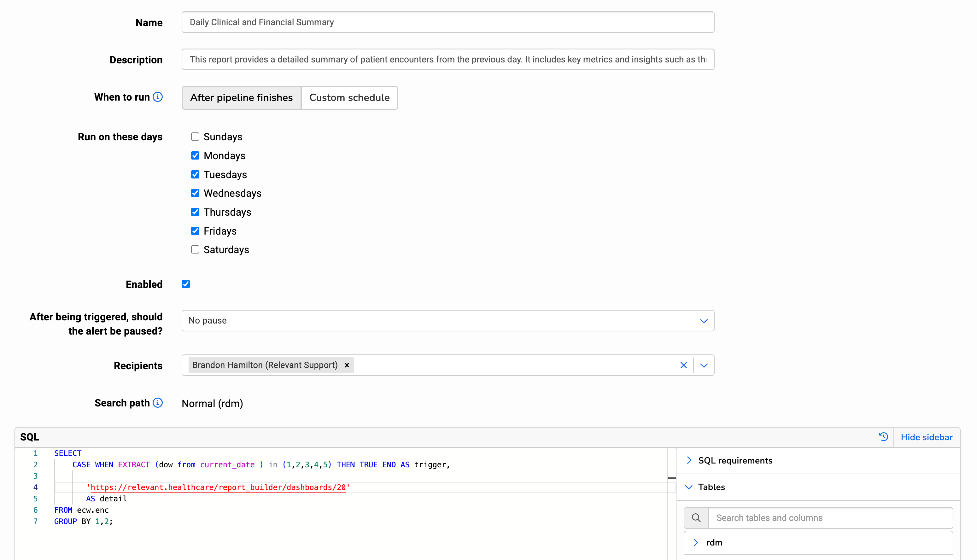Open the No pause dropdown
The image size is (977, 560).
click(x=448, y=321)
